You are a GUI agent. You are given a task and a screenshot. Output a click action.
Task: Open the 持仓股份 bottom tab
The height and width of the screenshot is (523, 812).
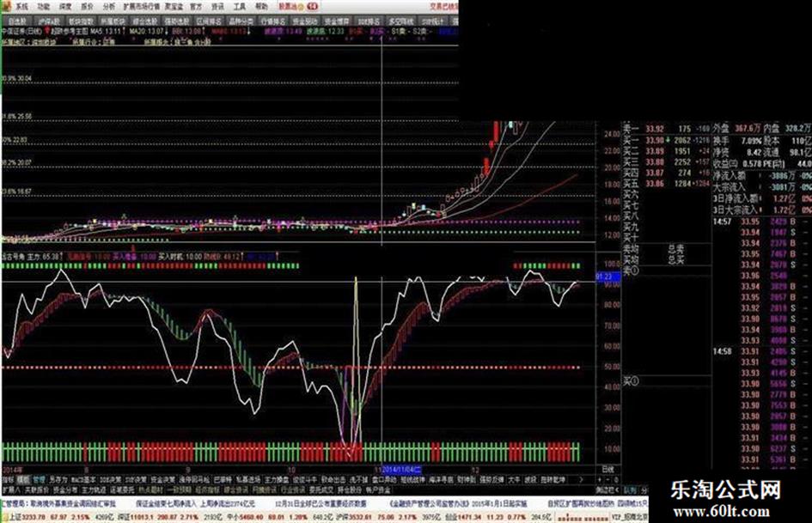coord(350,490)
